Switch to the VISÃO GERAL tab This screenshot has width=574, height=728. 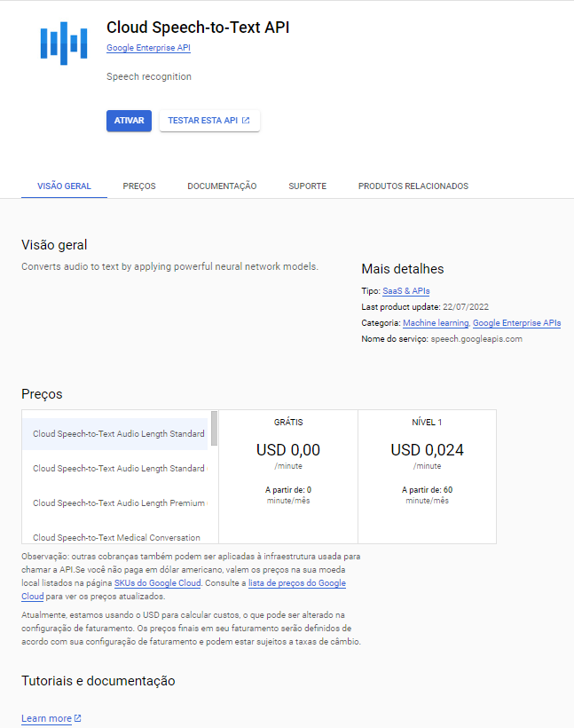coord(64,186)
